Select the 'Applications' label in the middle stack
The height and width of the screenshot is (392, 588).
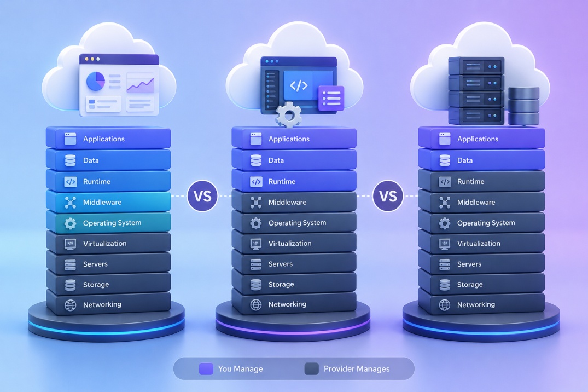pyautogui.click(x=289, y=139)
